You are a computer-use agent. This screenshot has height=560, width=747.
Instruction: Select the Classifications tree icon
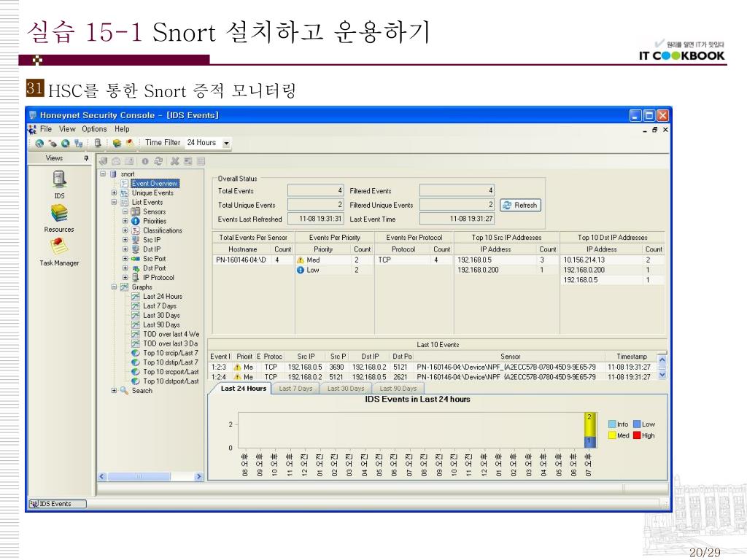tap(135, 230)
